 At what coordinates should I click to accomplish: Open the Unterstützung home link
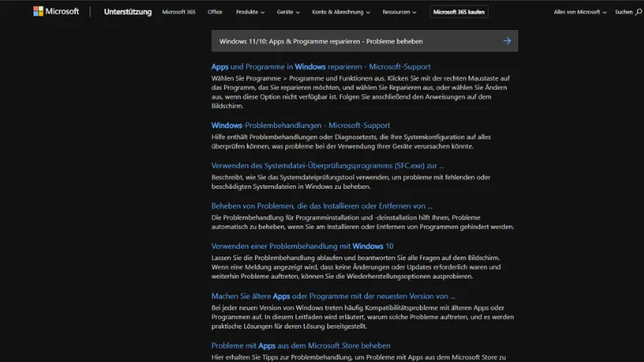pos(128,12)
